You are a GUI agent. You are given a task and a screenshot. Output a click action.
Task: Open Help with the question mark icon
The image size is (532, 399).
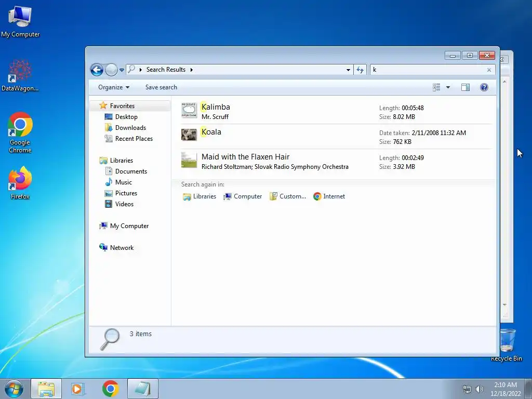[x=484, y=87]
